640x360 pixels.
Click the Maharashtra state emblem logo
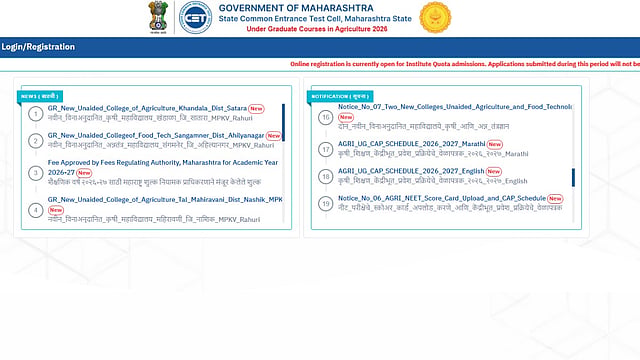tap(158, 18)
